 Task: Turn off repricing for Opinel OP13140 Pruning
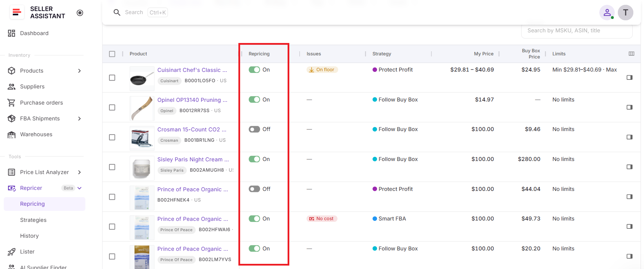click(x=254, y=99)
